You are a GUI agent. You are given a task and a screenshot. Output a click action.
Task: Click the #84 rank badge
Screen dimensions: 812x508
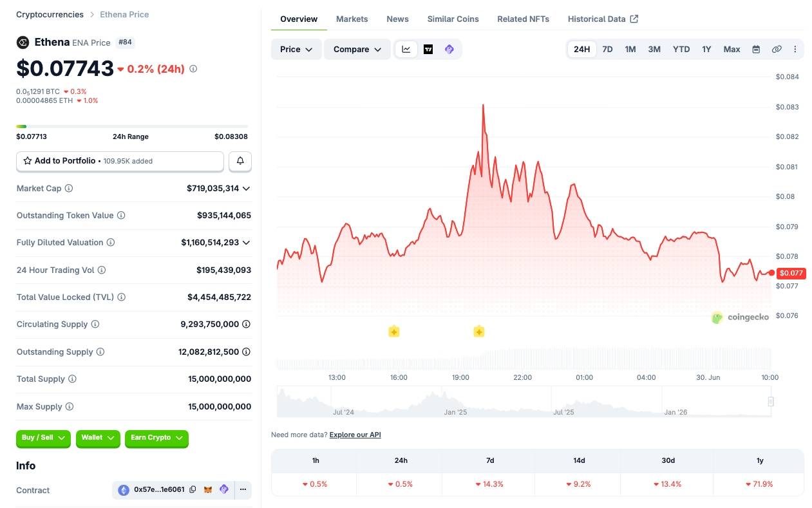point(125,42)
